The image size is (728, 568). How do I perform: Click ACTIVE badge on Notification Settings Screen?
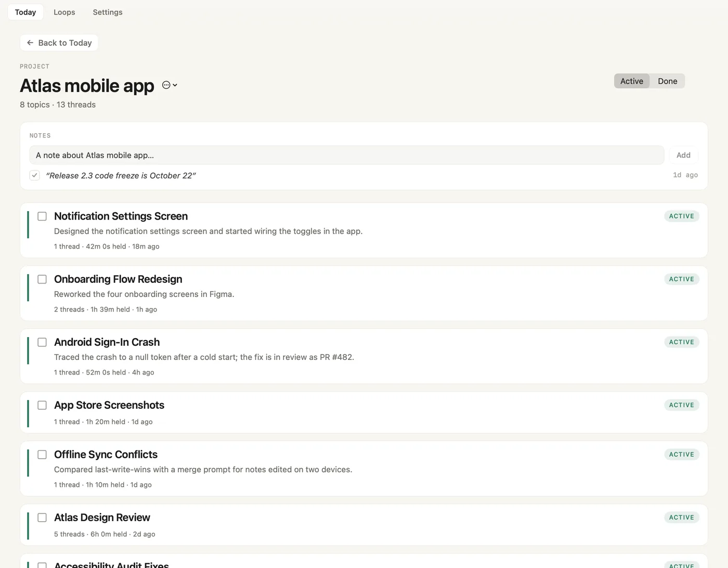681,216
